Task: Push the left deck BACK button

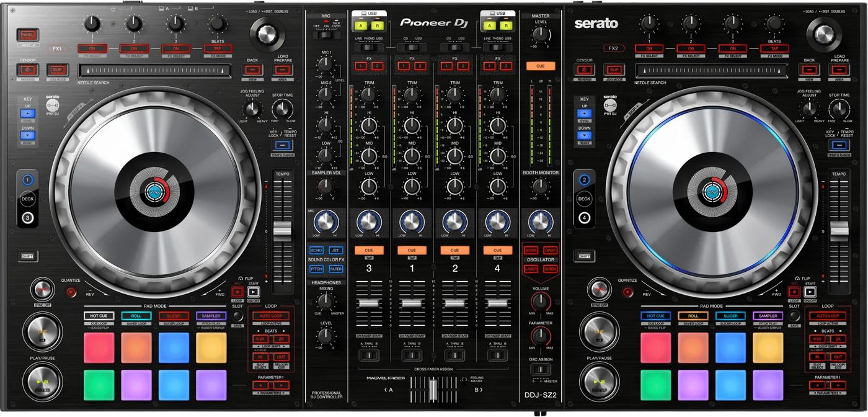Action: (252, 70)
